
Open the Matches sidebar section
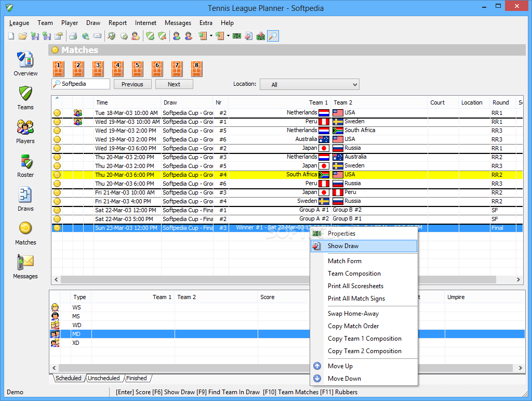[25, 233]
